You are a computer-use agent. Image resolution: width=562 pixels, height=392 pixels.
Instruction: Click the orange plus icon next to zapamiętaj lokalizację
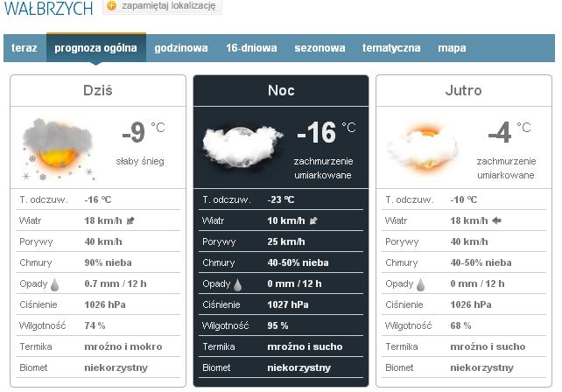pyautogui.click(x=111, y=6)
